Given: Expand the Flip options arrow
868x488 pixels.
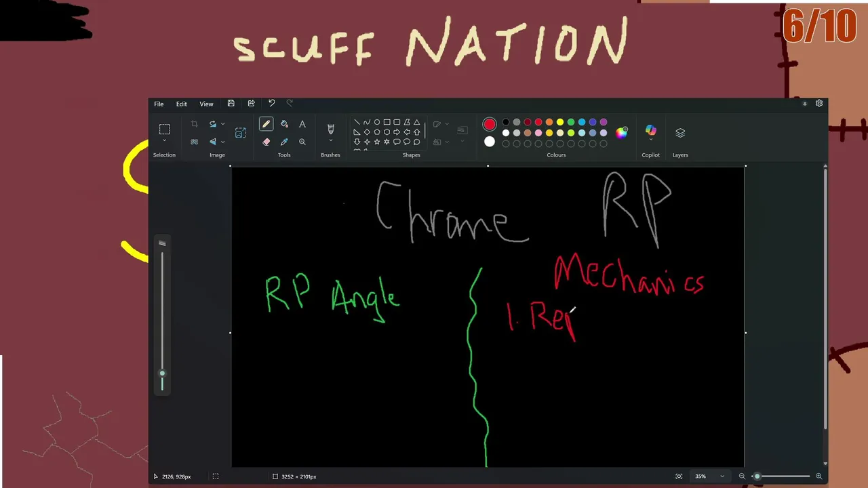Looking at the screenshot, I should click(x=222, y=142).
